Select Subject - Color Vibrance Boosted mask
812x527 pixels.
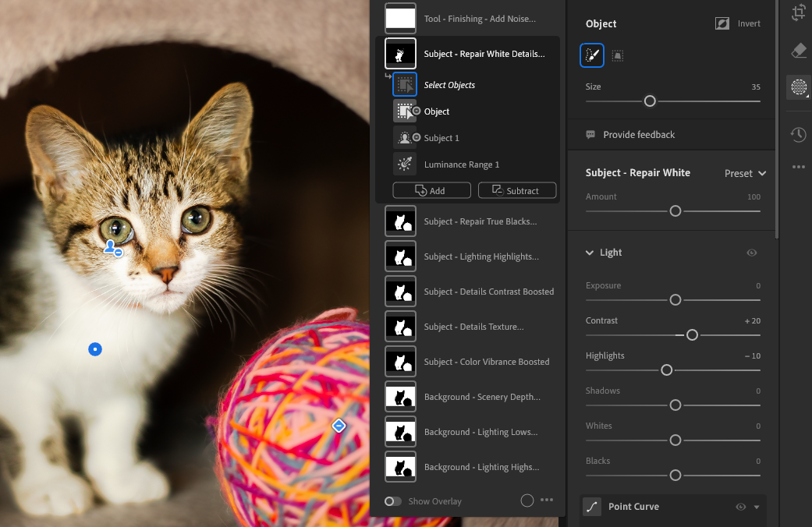486,362
